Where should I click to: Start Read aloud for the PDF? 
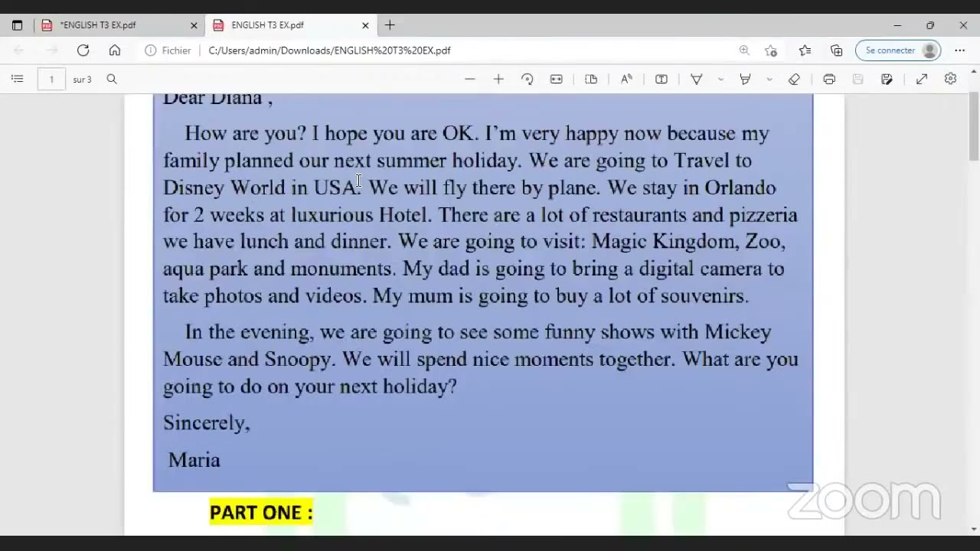[626, 79]
